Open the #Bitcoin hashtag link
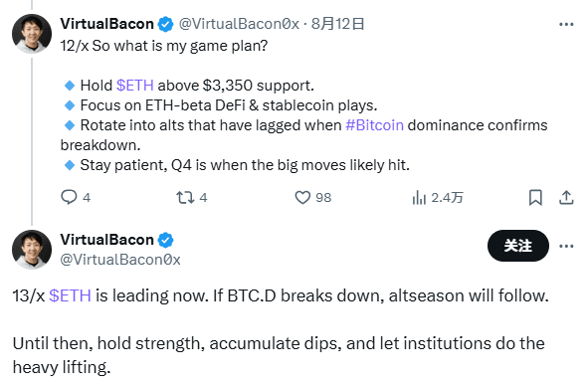Image resolution: width=588 pixels, height=387 pixels. (x=374, y=125)
